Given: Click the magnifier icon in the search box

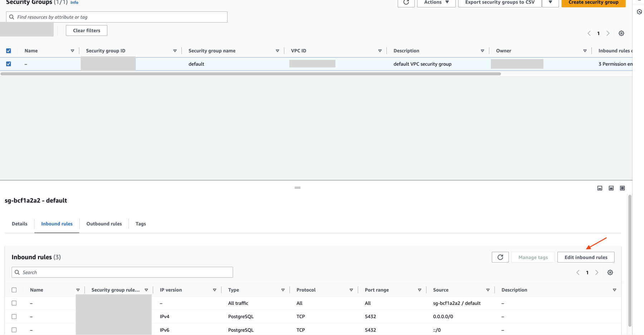Looking at the screenshot, I should pos(17,272).
